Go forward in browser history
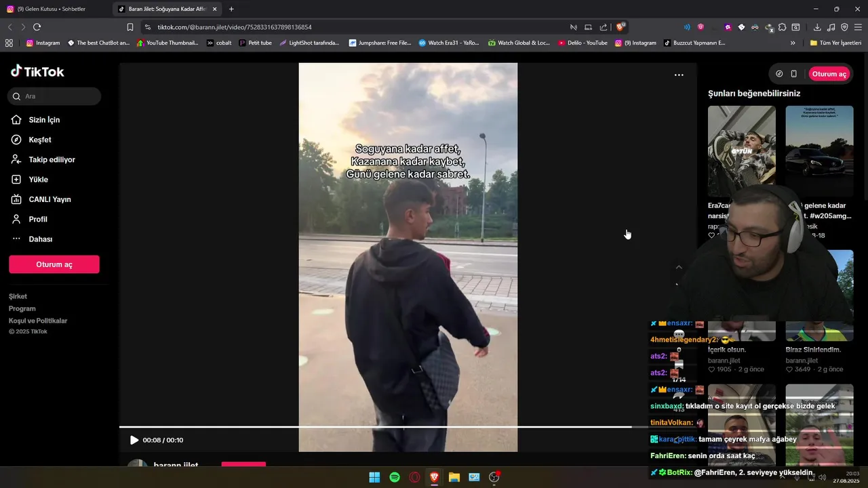 coord(23,27)
